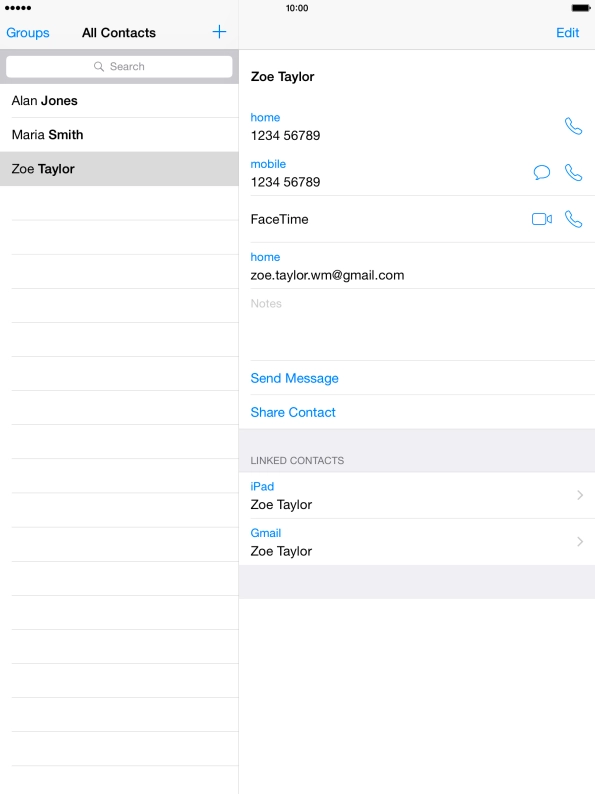Select Maria Smith in contacts list
Viewport: 595px width, 794px height.
(120, 135)
